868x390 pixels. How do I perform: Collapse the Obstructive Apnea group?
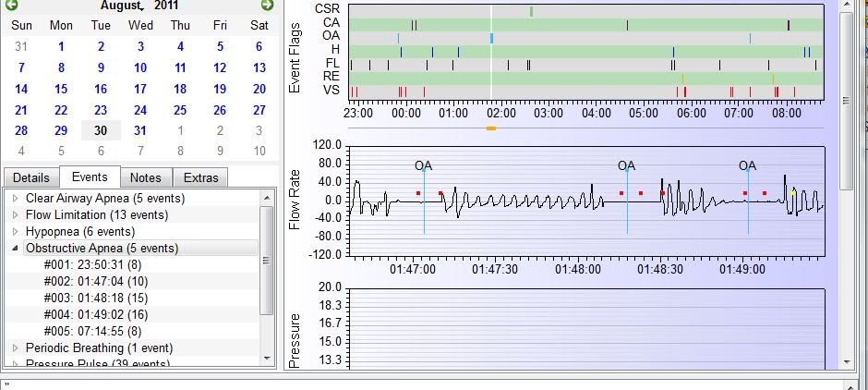click(15, 249)
